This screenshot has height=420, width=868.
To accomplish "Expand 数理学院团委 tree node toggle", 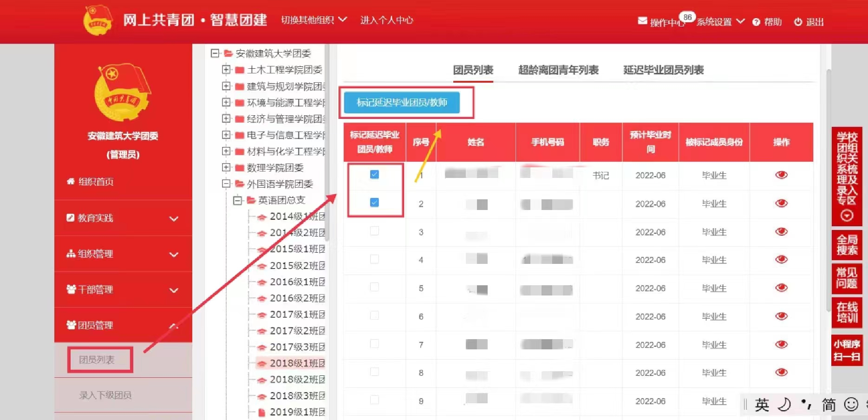I will [226, 168].
